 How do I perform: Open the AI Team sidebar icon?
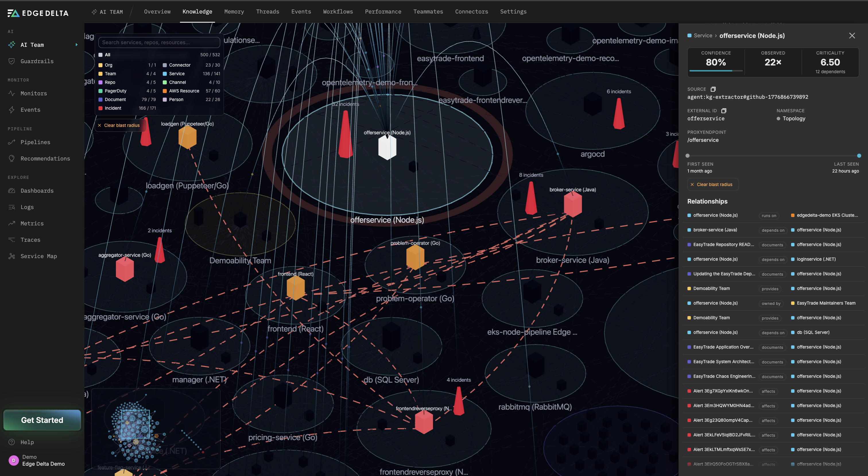tap(12, 45)
